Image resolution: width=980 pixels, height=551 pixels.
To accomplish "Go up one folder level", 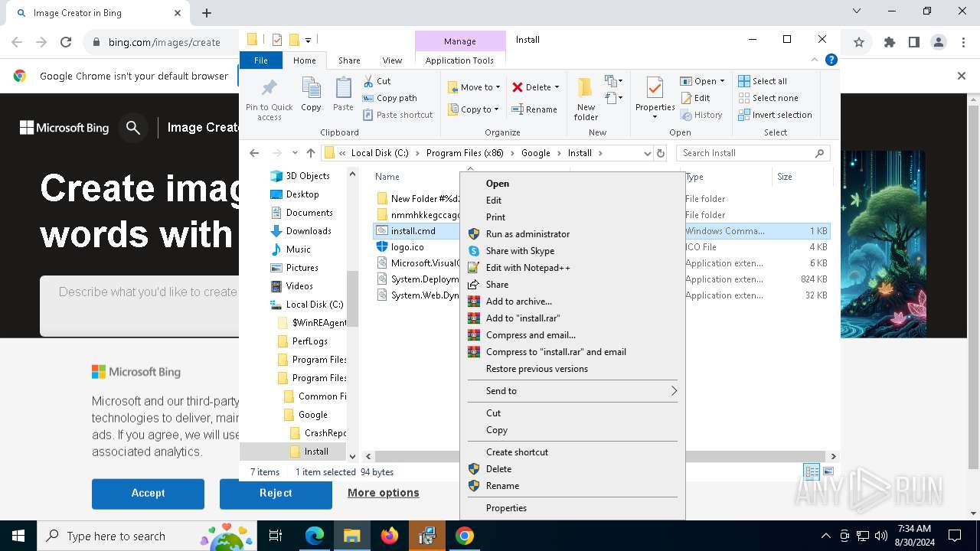I will click(x=310, y=153).
